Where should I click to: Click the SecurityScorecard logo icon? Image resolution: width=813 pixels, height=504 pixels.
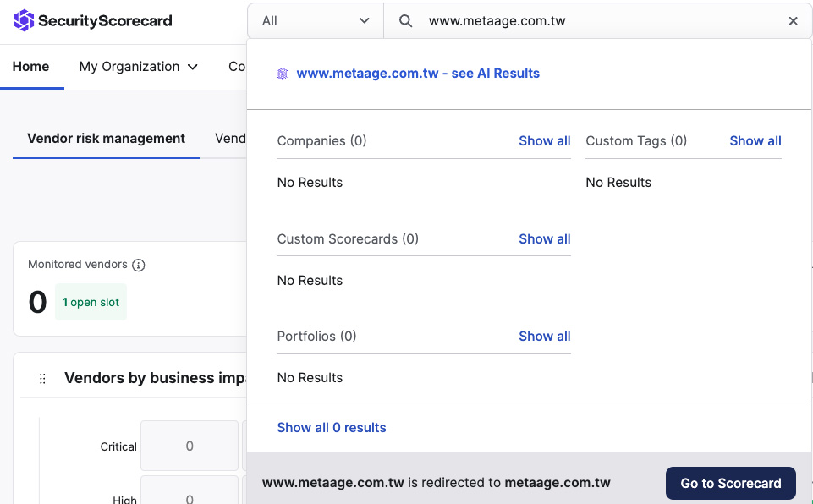point(24,21)
